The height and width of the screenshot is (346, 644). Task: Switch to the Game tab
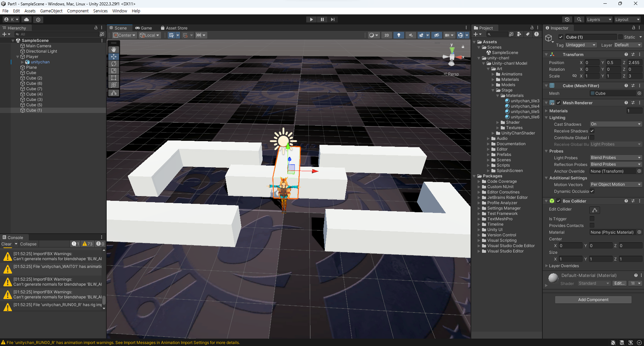pyautogui.click(x=144, y=28)
